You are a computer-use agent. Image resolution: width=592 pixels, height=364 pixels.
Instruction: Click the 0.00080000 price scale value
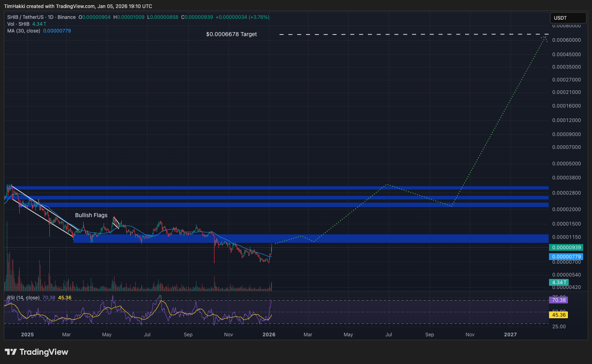566,25
